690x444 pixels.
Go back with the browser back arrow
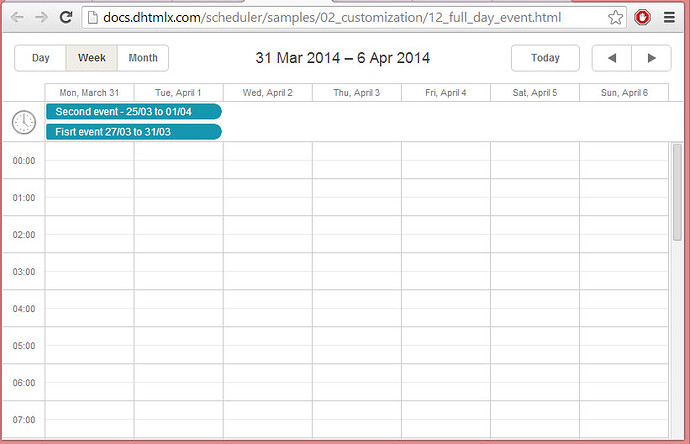pos(17,18)
